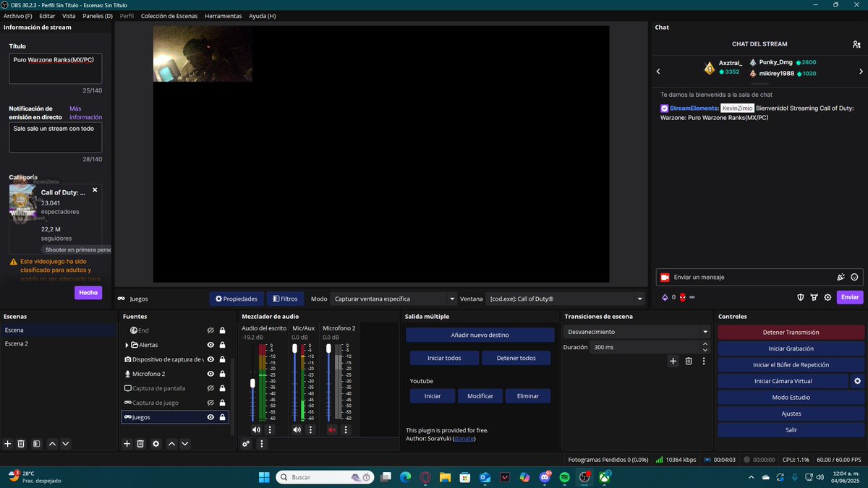Viewport: 868px width, 488px height.
Task: Click celebration icon in chat message box
Action: click(x=841, y=277)
